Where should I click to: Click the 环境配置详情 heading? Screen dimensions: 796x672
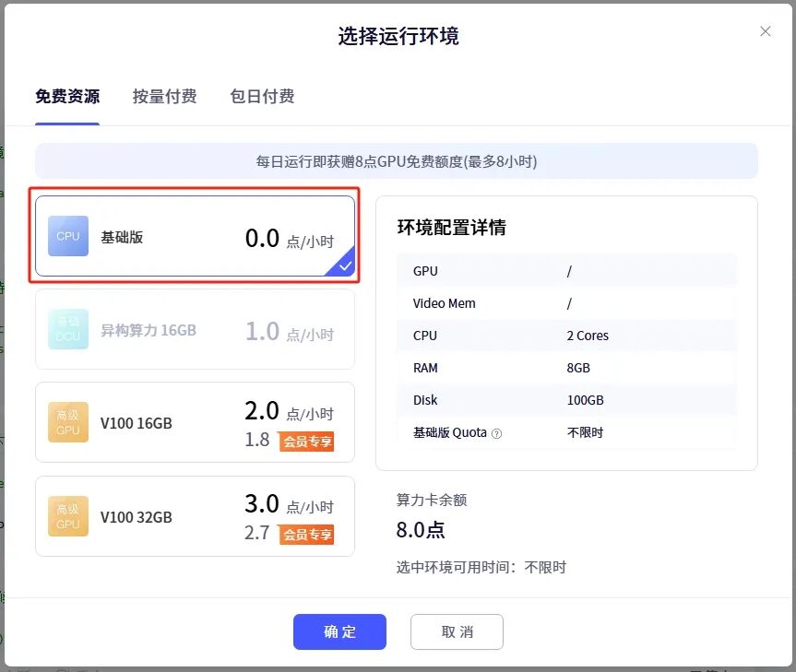click(451, 227)
